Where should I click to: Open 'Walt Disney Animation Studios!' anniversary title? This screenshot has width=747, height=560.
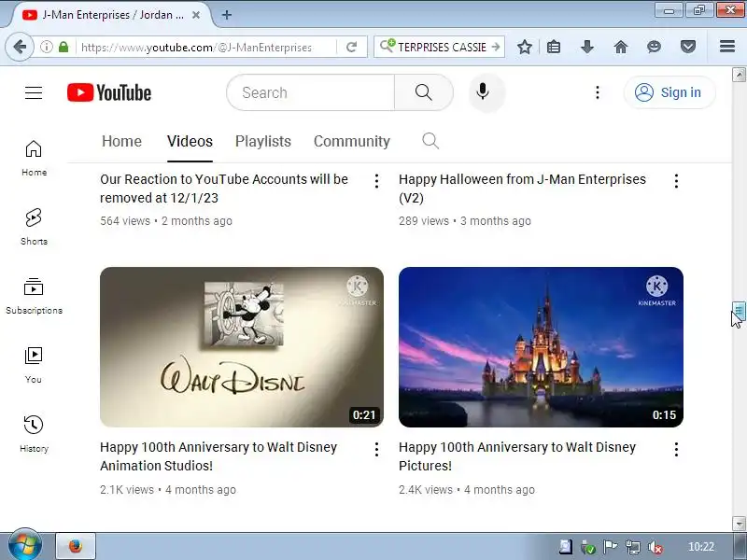218,456
